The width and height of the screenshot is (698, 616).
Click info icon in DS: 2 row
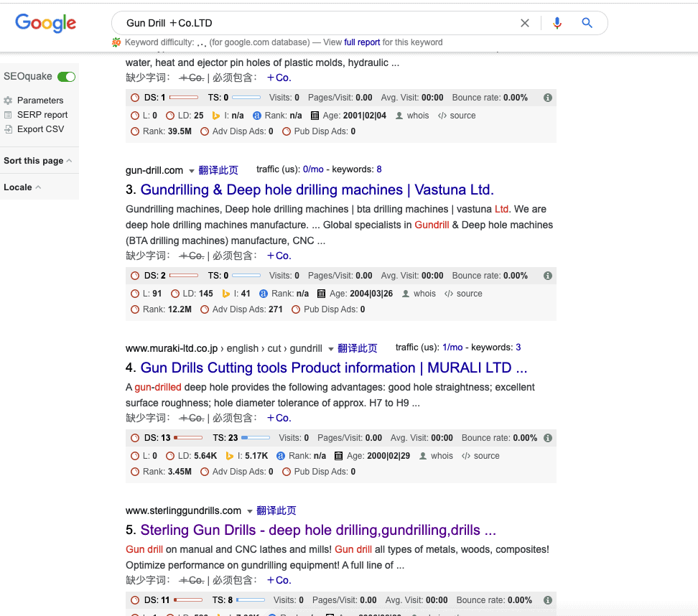(x=548, y=276)
